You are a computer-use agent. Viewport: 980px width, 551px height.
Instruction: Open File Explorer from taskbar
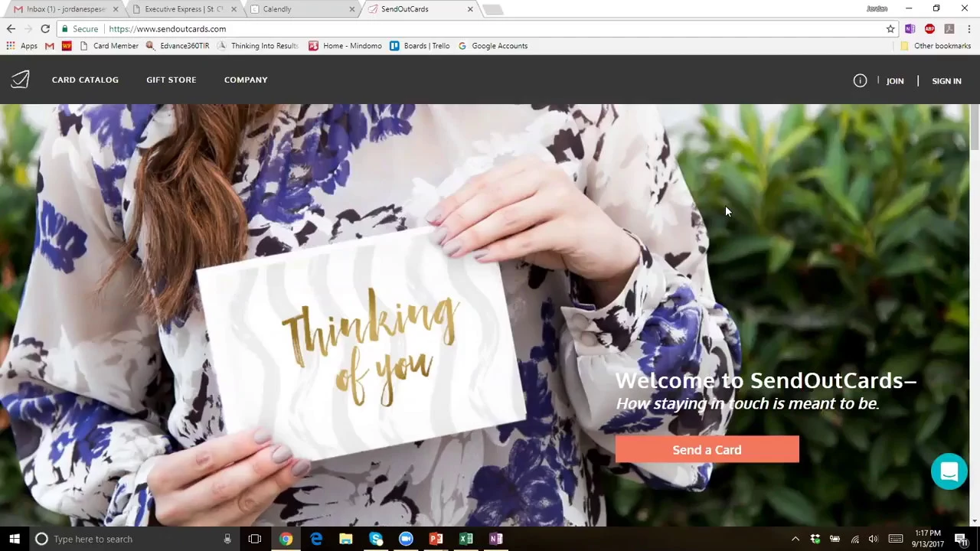click(345, 539)
